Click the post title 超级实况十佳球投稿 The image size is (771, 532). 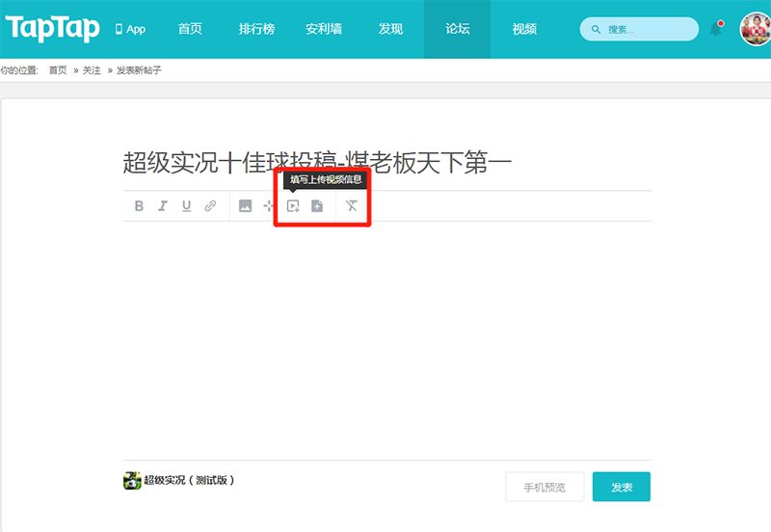pyautogui.click(x=317, y=162)
